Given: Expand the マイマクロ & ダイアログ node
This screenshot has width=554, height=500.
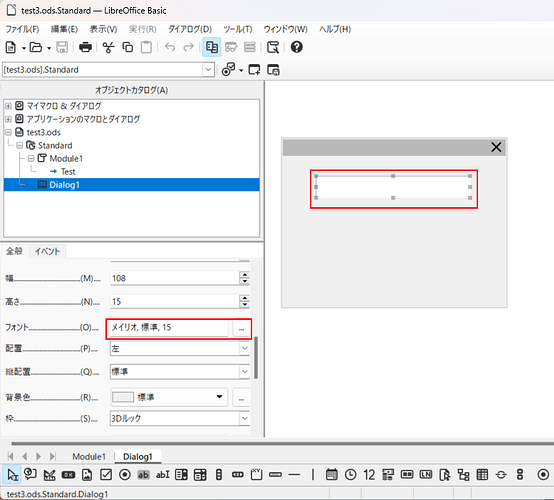Looking at the screenshot, I should (8, 106).
